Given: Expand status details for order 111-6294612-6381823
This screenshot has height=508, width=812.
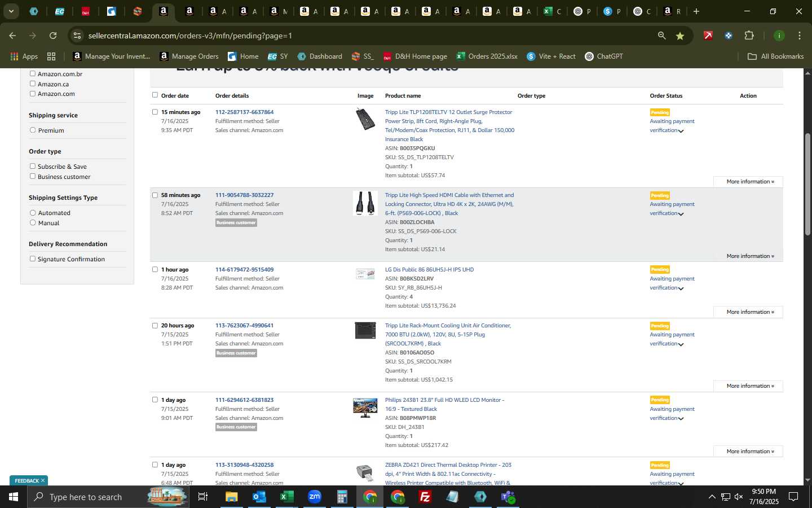Looking at the screenshot, I should (681, 419).
